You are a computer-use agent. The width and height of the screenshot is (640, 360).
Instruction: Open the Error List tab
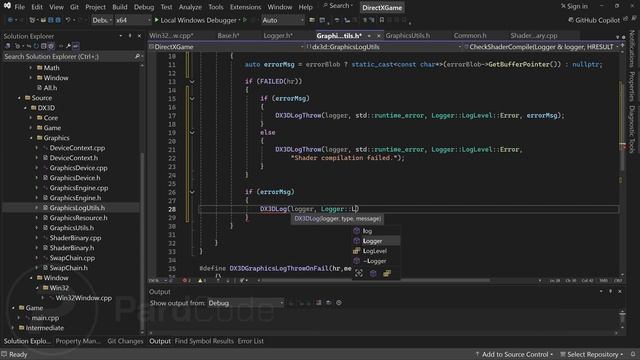[251, 341]
